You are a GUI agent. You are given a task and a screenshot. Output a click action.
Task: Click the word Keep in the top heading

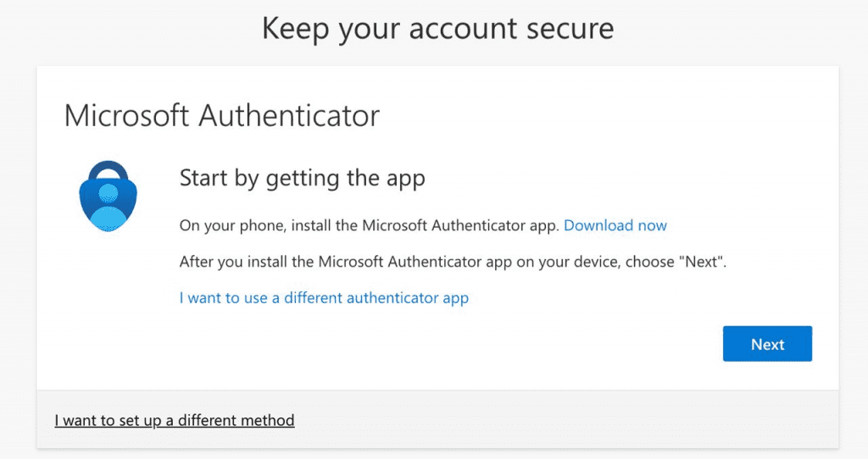click(x=297, y=28)
